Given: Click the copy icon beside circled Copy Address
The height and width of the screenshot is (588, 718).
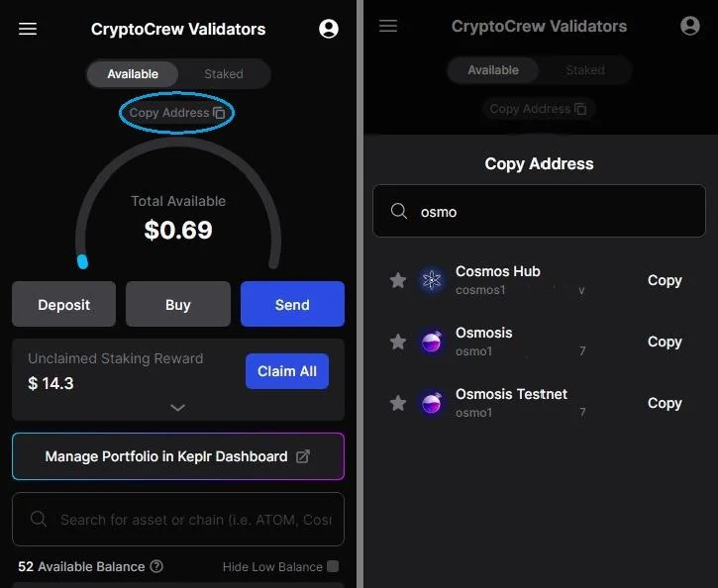Looking at the screenshot, I should (x=219, y=113).
